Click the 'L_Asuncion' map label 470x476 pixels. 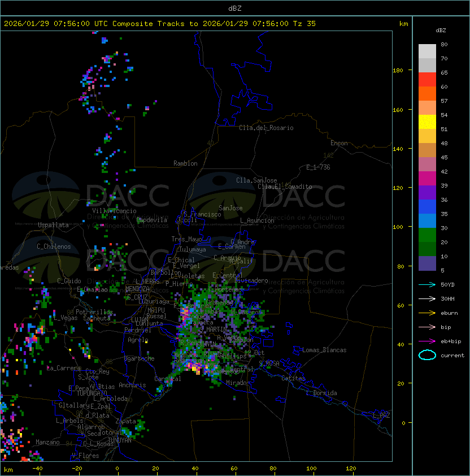[x=257, y=220]
